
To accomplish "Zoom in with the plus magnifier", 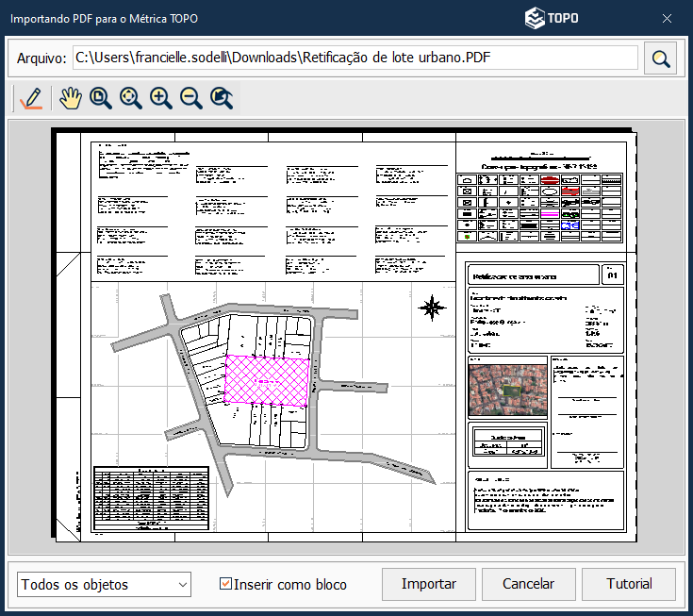I will coord(161,98).
